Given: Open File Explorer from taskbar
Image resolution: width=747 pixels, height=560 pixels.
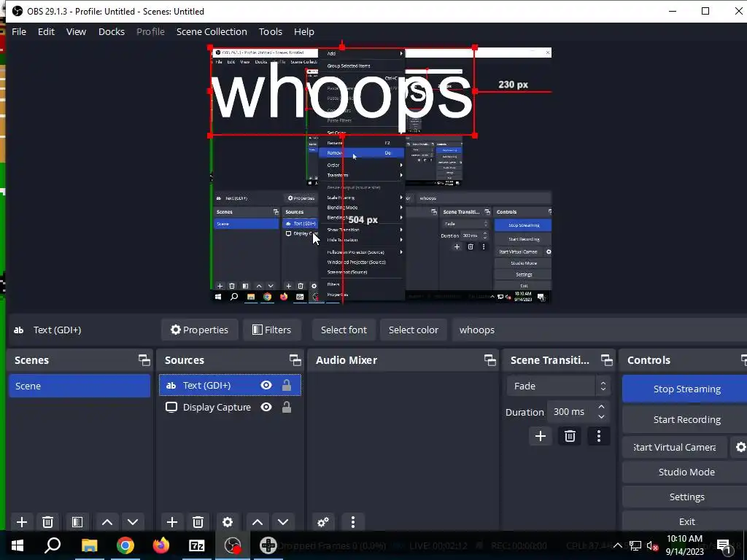Looking at the screenshot, I should pyautogui.click(x=89, y=545).
